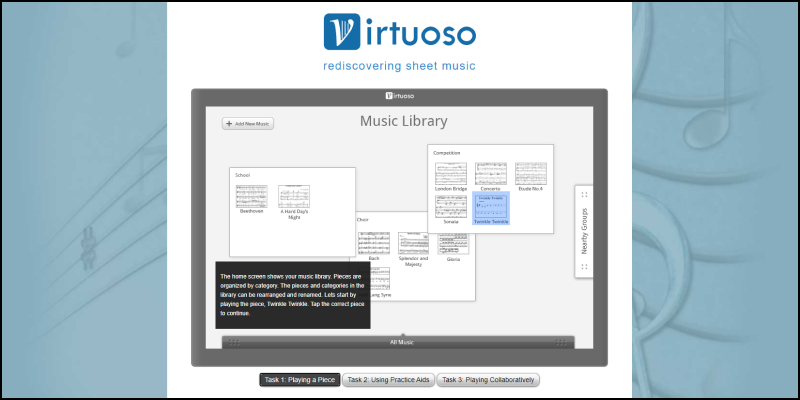Open the partly hidden Auld Lang Syne piece
The width and height of the screenshot is (800, 400).
(x=380, y=279)
